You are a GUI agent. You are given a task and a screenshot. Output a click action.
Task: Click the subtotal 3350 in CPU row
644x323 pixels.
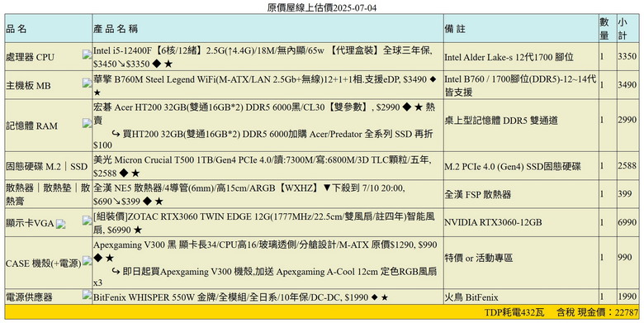[x=627, y=57]
